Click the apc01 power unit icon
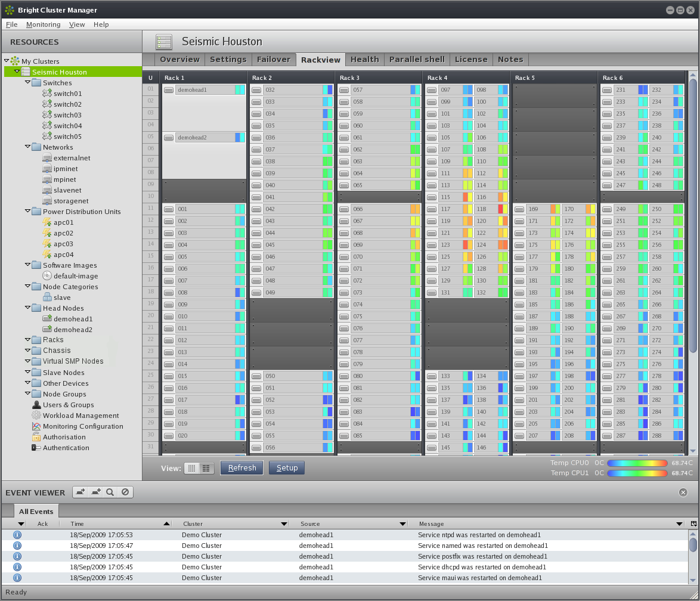700x601 pixels. 47,222
